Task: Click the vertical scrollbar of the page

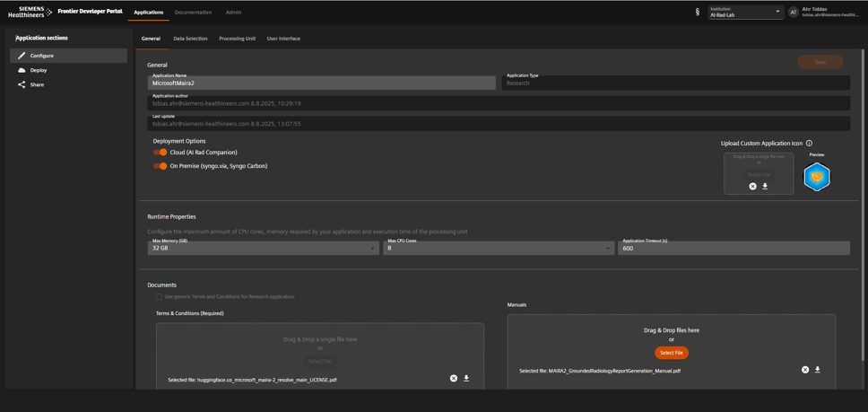Action: (x=862, y=205)
